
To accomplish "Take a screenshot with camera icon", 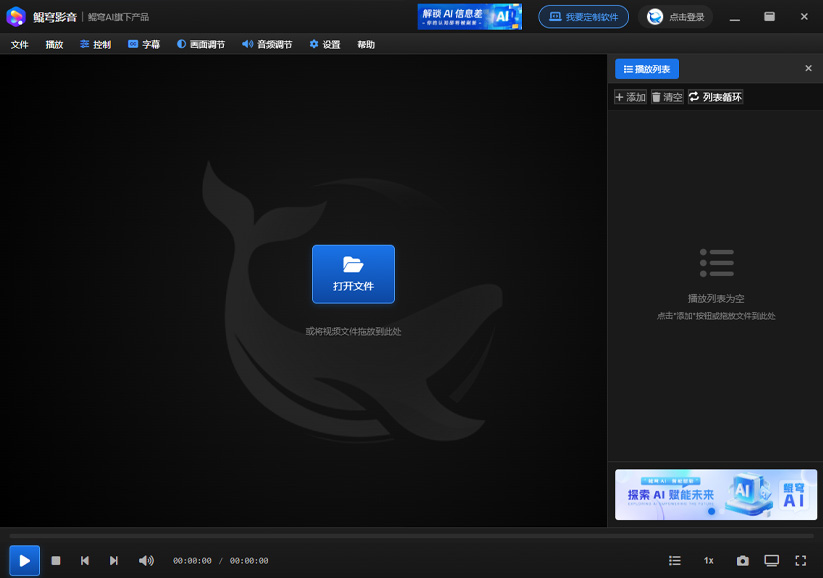I will [x=742, y=561].
